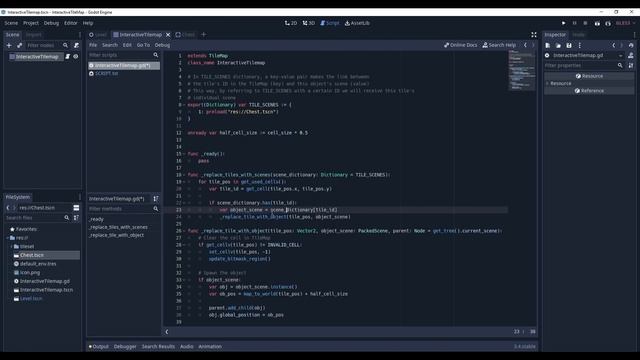Expand the tileset folder
This screenshot has width=640, height=360.
(x=11, y=247)
